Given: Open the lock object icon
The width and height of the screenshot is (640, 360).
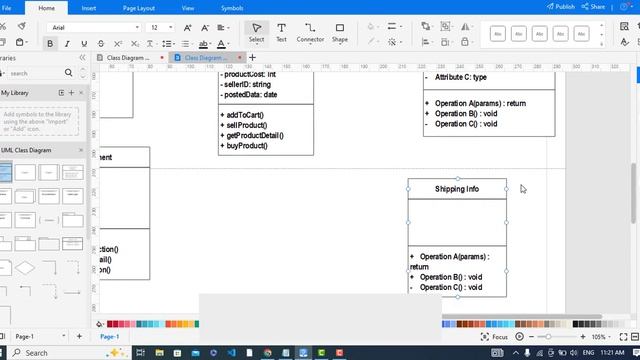Looking at the screenshot, I should (x=466, y=42).
